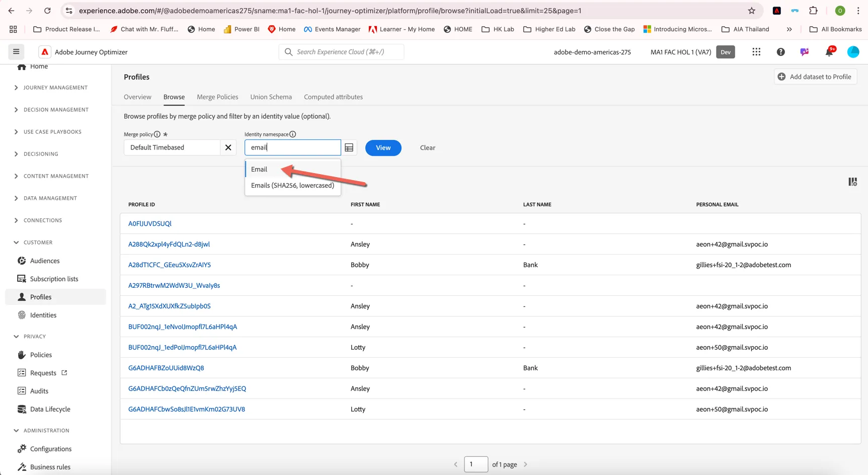Click the blue View button
Screen dimensions: 868x475
point(383,148)
